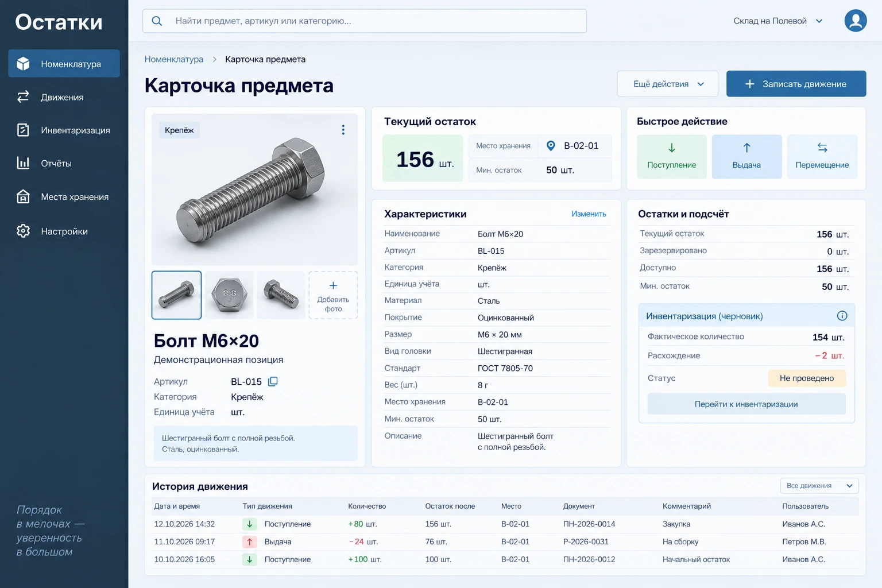Select the bolt head 8.8 thumbnail
This screenshot has height=588, width=882.
[229, 295]
